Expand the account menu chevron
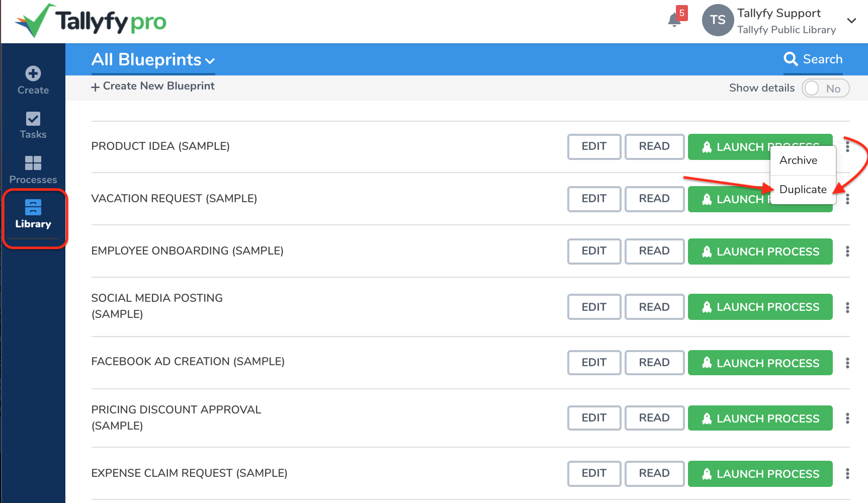 [851, 21]
